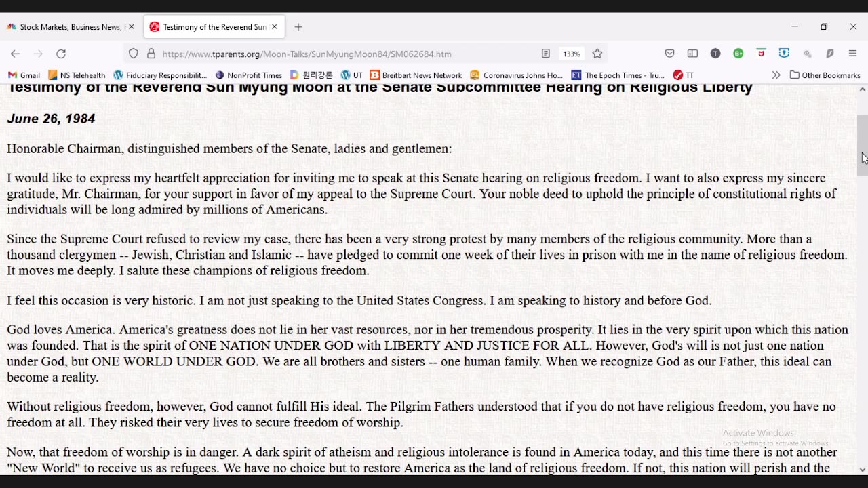This screenshot has height=488, width=868.
Task: Open Fiduciary Responsibilit... bookmark
Action: coord(160,75)
